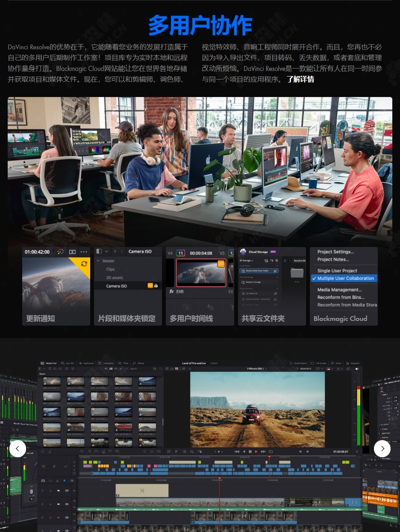Image resolution: width=400 pixels, height=532 pixels.
Task: Toggle the checked Multiple User Collaboration option
Action: pos(344,278)
